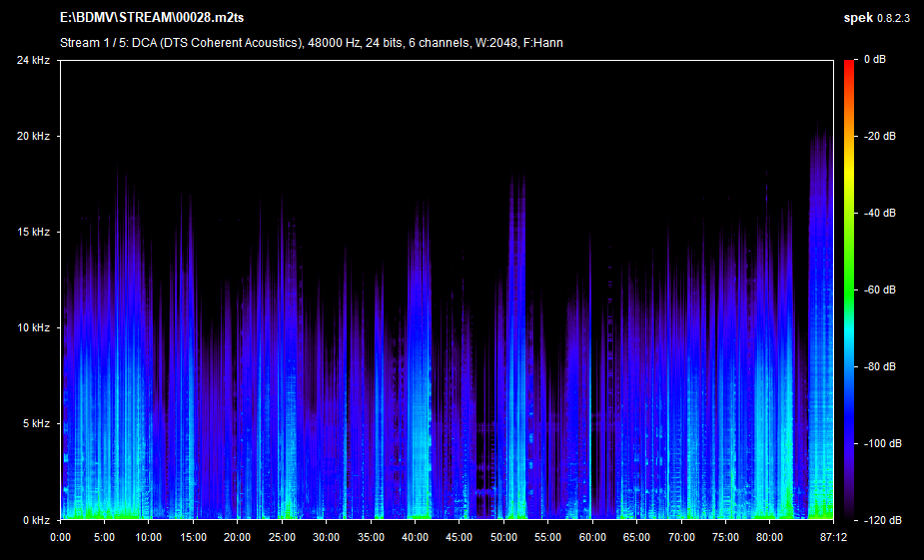
Task: Click the -60 dB level label
Action: (879, 290)
